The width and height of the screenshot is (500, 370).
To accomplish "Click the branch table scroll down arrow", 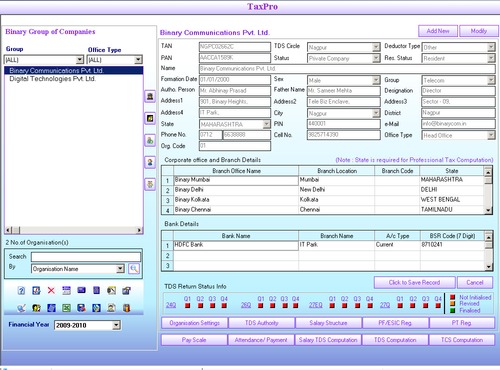I will [488, 210].
